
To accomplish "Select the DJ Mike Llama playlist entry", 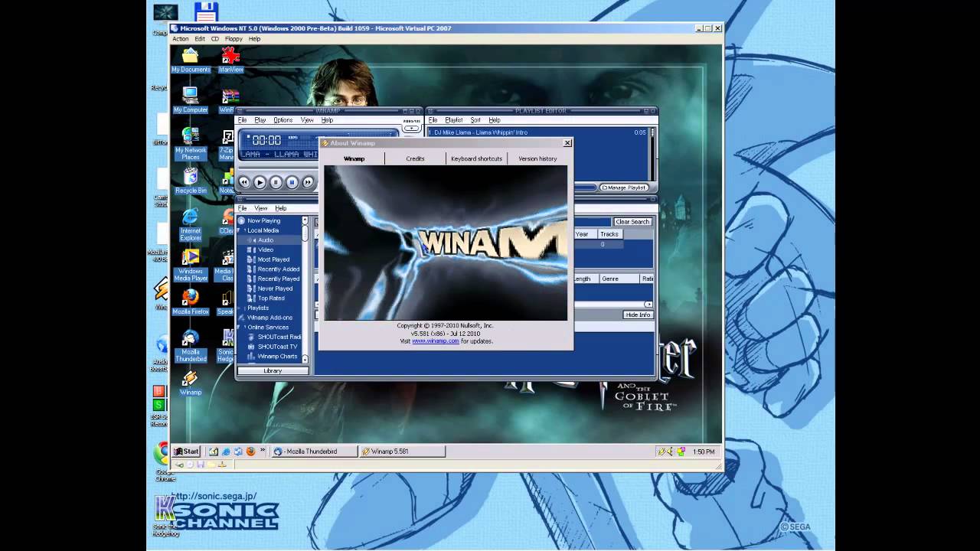I will click(x=537, y=132).
